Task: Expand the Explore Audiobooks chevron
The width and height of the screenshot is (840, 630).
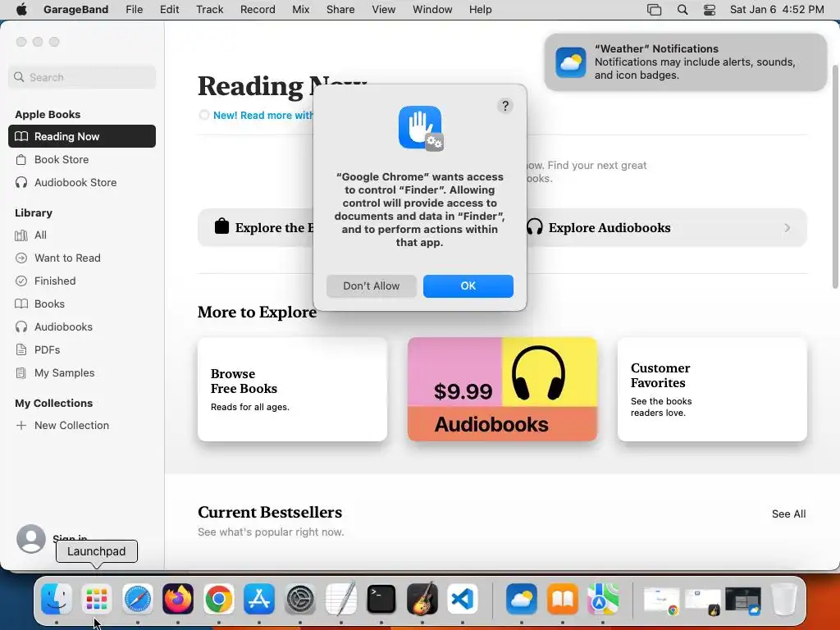Action: pyautogui.click(x=787, y=228)
